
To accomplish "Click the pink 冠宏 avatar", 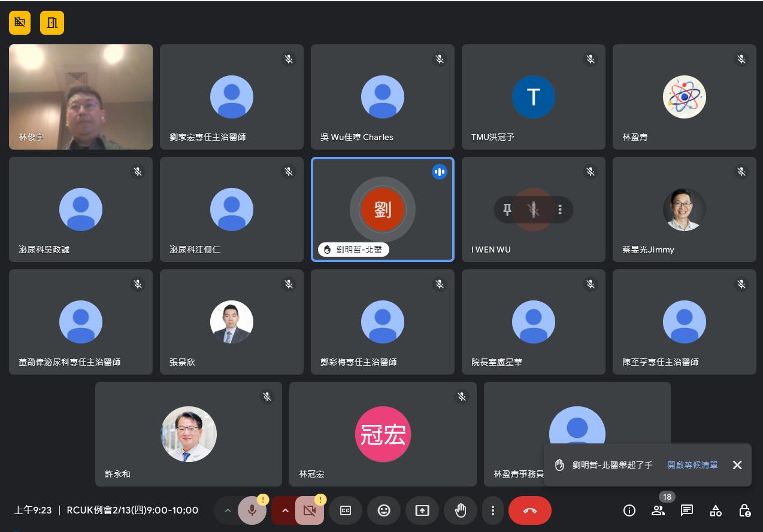I will tap(383, 434).
